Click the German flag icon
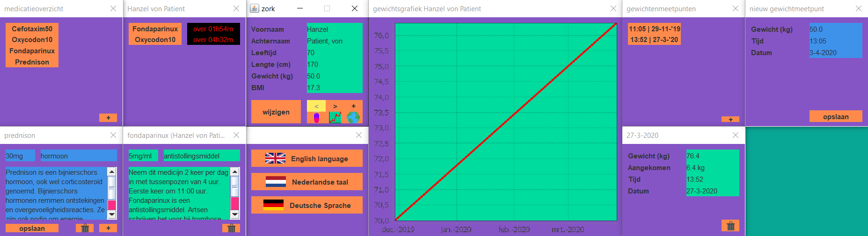This screenshot has width=868, height=236. pyautogui.click(x=273, y=205)
